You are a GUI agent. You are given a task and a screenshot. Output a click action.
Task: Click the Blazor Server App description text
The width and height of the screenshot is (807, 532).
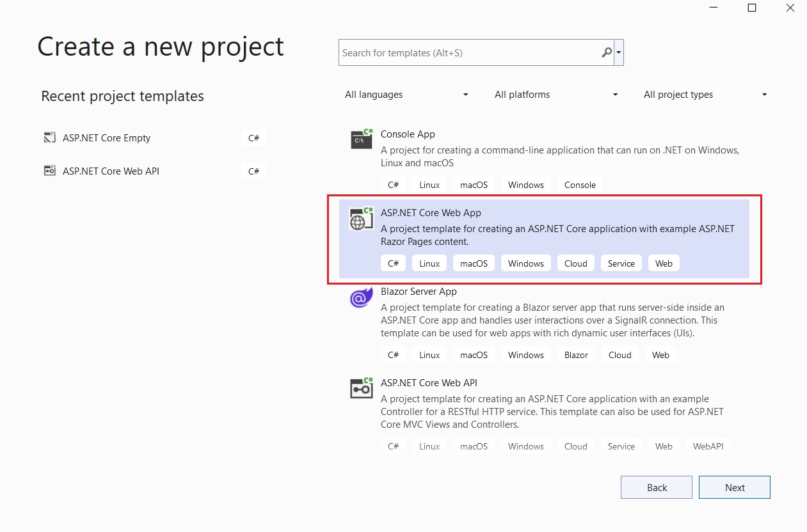coord(552,320)
